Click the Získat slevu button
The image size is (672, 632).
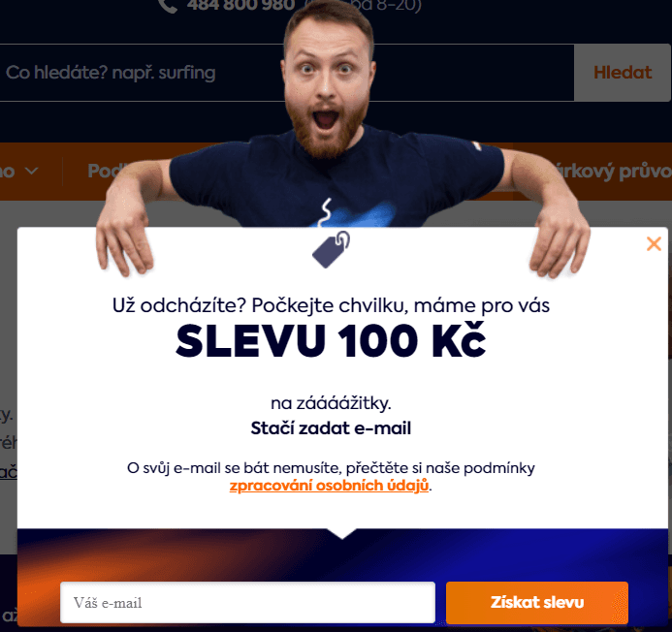[x=537, y=602]
